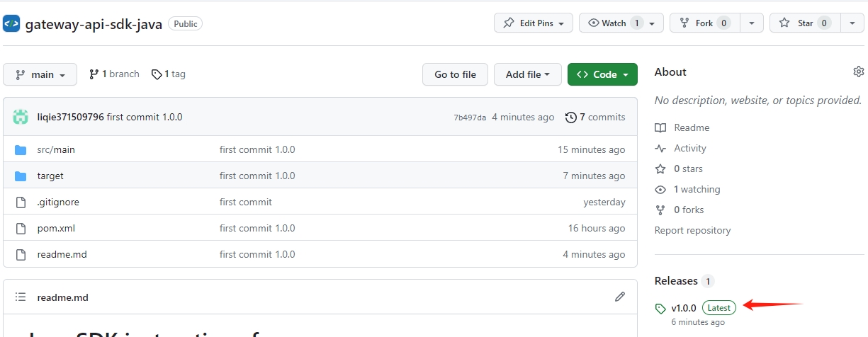Click the 6 minutes ago release time

tap(698, 322)
